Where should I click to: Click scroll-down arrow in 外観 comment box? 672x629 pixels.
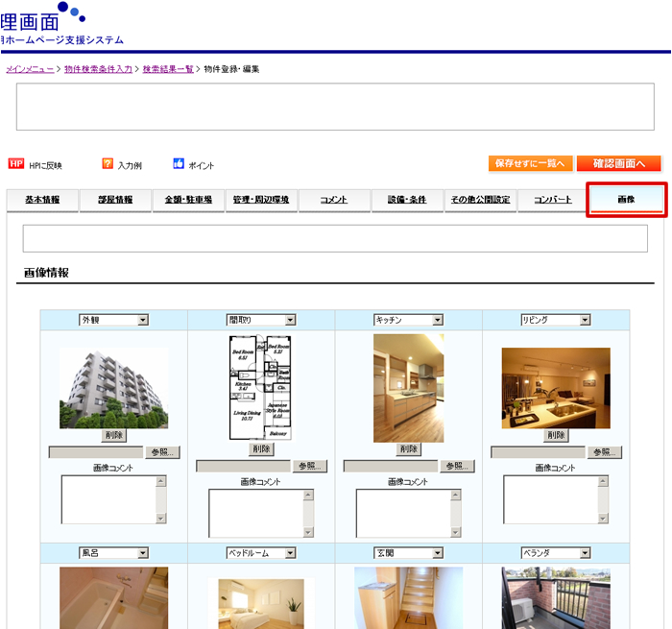[x=161, y=519]
